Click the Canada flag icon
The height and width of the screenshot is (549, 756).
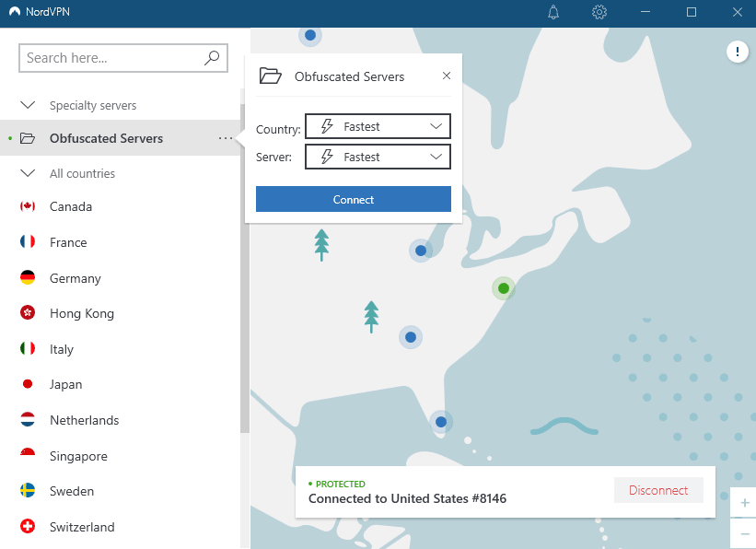tap(28, 206)
